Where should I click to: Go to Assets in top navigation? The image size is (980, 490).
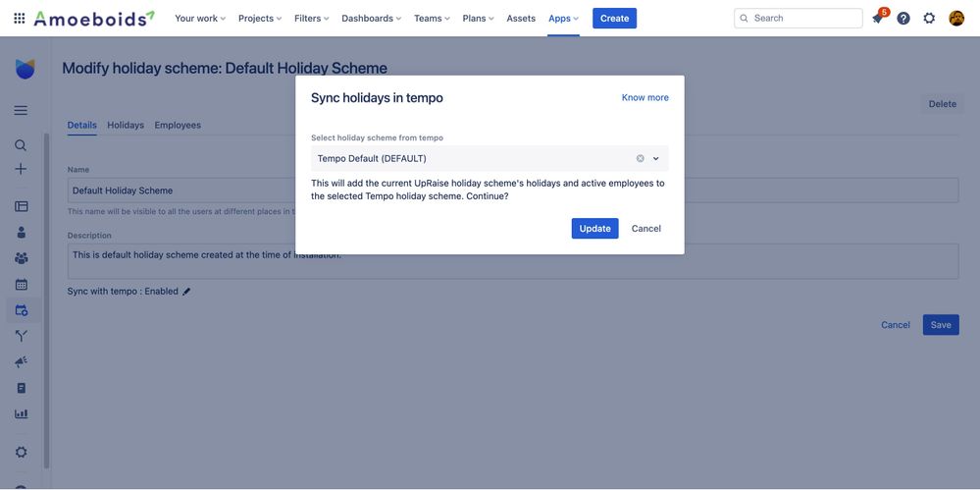pos(521,18)
